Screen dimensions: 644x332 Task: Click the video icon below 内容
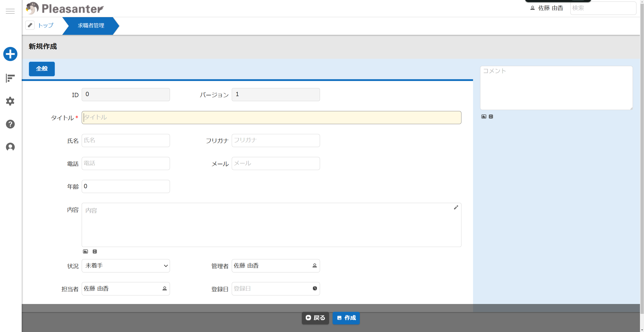[x=95, y=252]
